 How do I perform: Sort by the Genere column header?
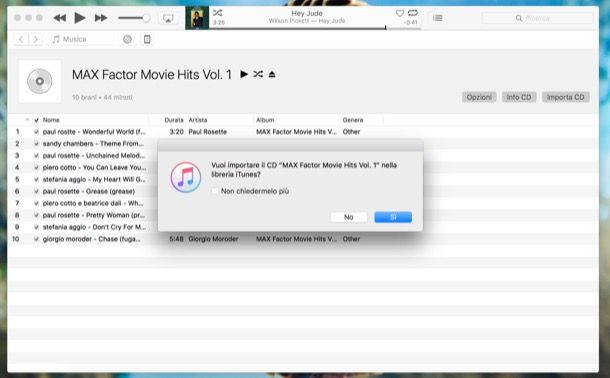[x=353, y=120]
